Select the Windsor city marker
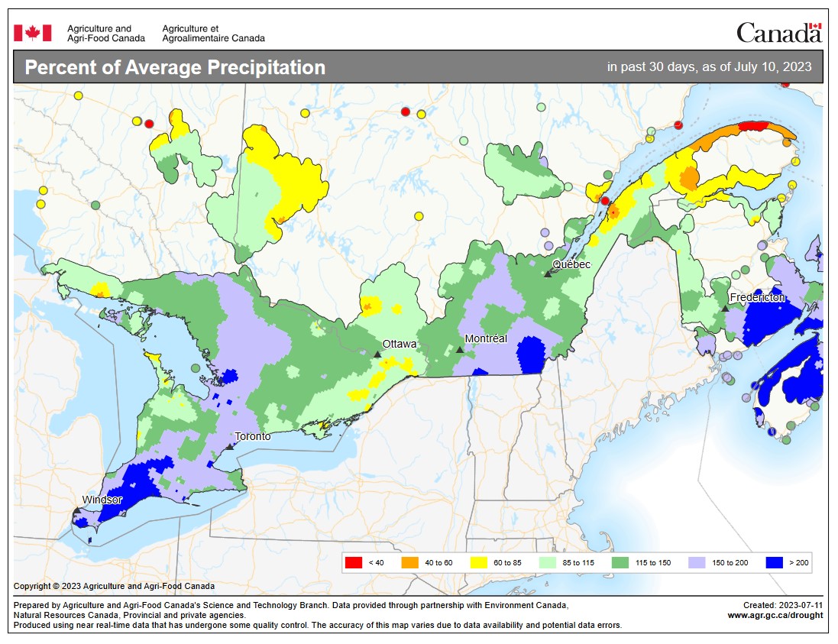Image resolution: width=838 pixels, height=644 pixels. pyautogui.click(x=76, y=510)
